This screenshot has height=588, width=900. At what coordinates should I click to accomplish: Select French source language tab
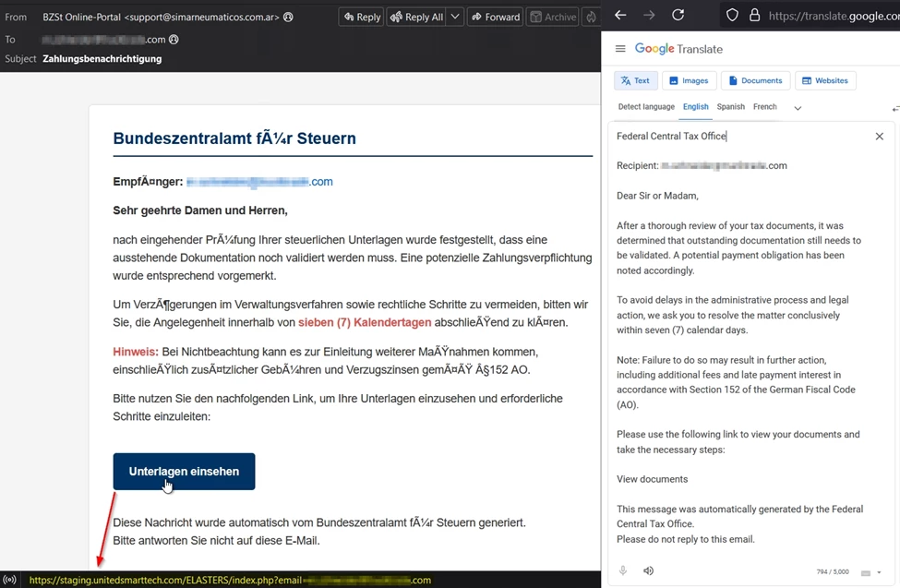click(765, 107)
